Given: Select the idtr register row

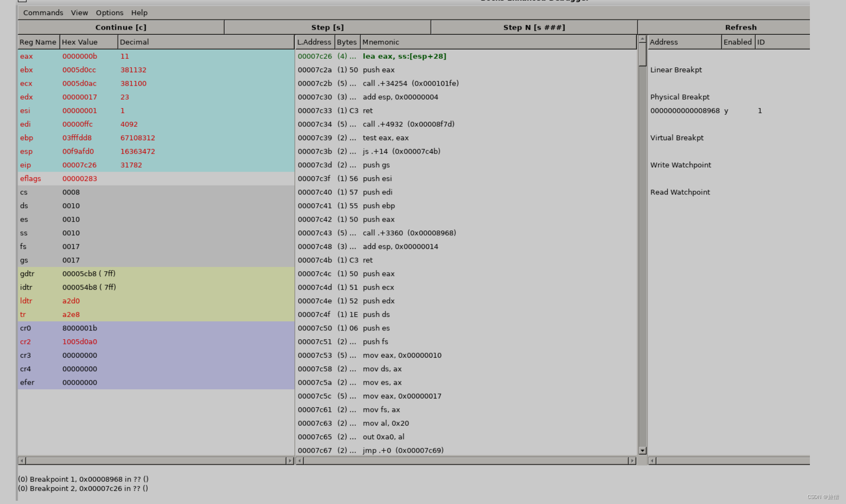Looking at the screenshot, I should pos(156,287).
